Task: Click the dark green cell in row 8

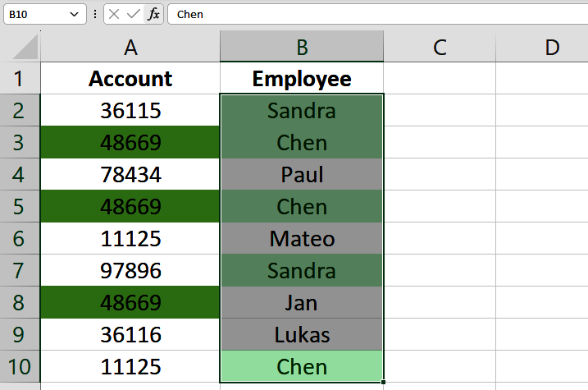Action: 130,303
